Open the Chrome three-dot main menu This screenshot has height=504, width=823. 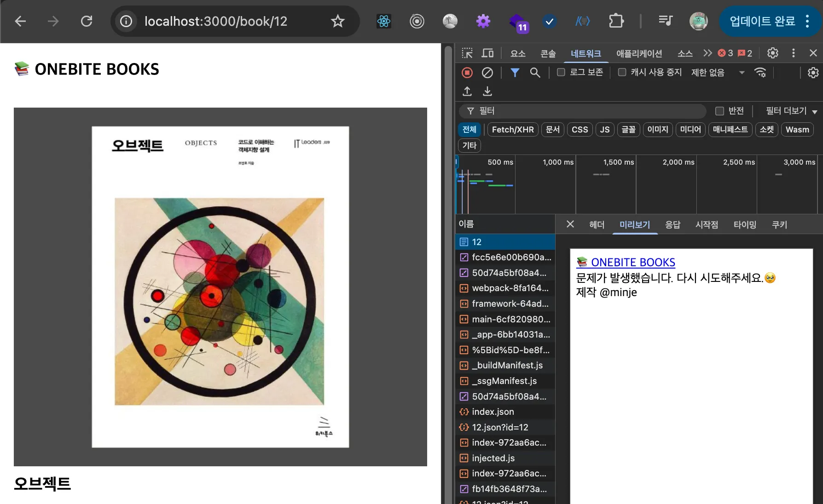click(807, 21)
